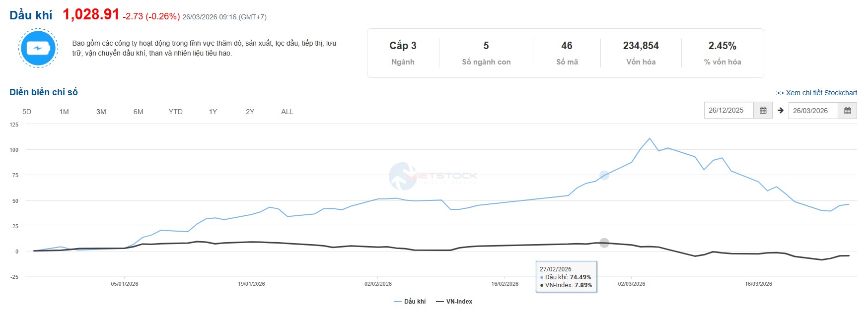This screenshot has height=314, width=868.
Task: Click the oil and gas sector battery icon
Action: coord(38,48)
